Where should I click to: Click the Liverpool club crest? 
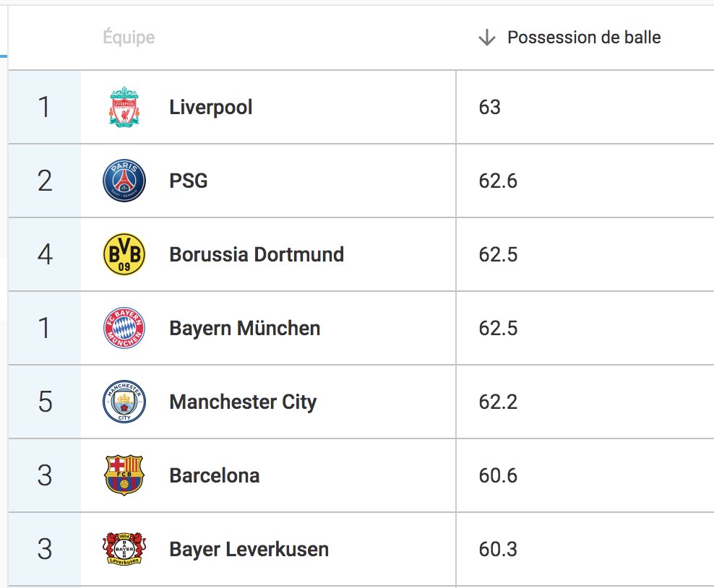(x=124, y=107)
